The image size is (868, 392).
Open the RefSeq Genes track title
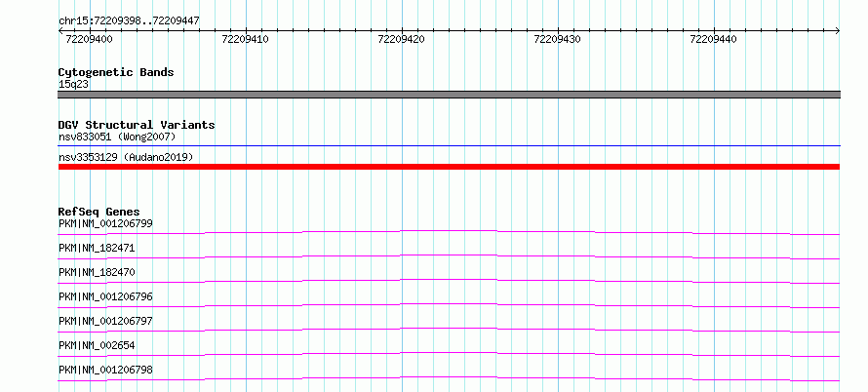coord(99,212)
